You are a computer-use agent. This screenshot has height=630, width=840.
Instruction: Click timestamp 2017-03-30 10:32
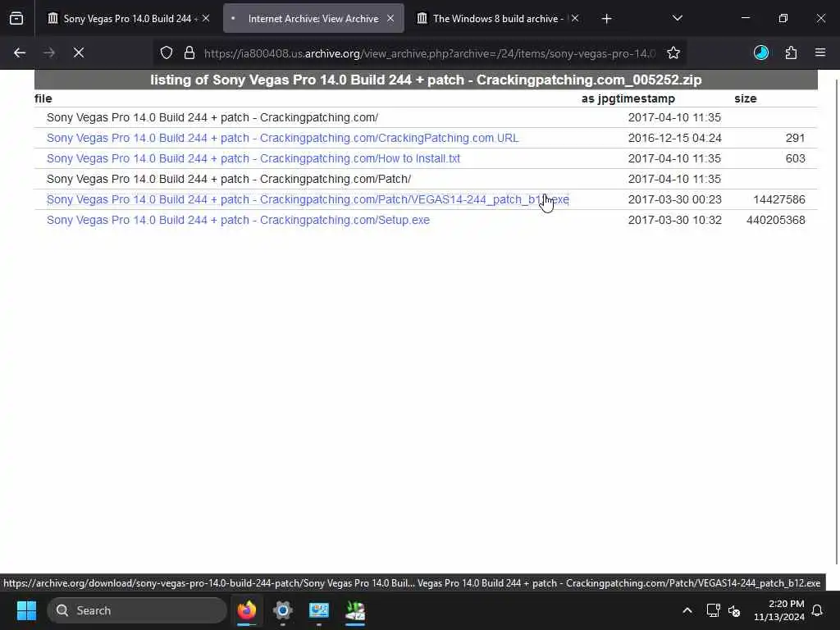674,220
